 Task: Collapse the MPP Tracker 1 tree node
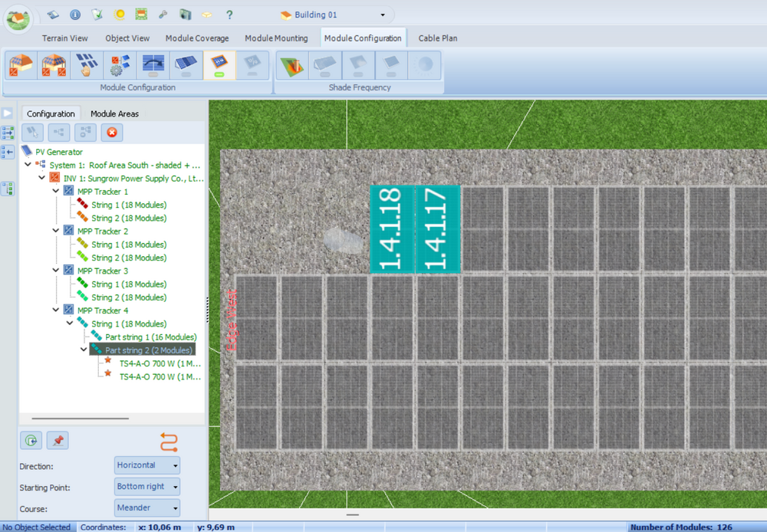point(56,192)
